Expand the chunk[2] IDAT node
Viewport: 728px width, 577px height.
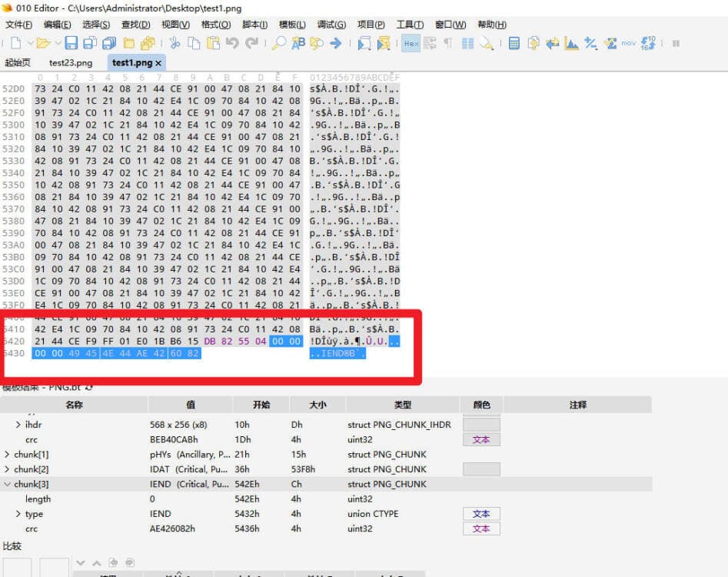point(8,469)
